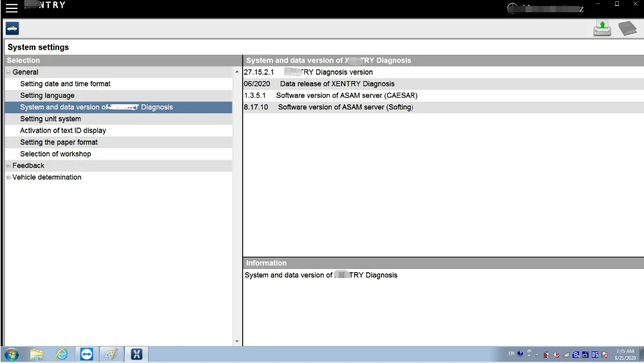644x363 pixels.
Task: Click the Feedback label in the tree
Action: (28, 165)
